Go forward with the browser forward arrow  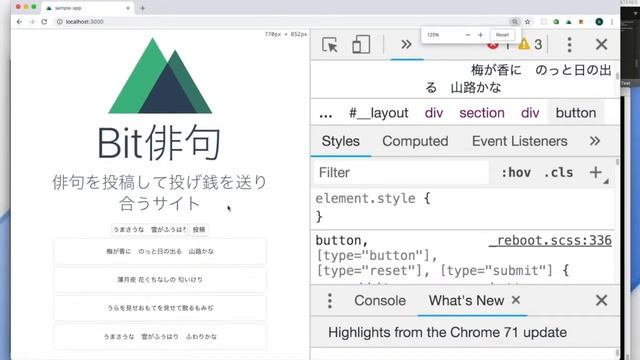pyautogui.click(x=31, y=22)
